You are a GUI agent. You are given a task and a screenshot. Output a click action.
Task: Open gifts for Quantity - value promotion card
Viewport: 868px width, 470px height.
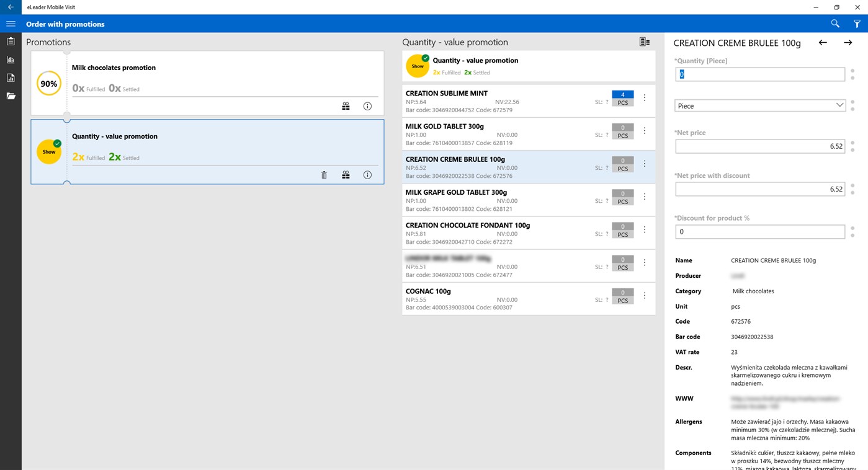pos(346,175)
